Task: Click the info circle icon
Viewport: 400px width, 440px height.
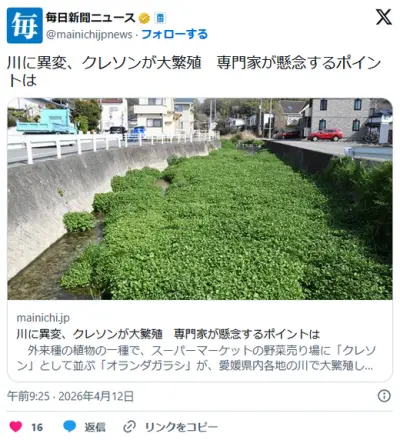Action: pyautogui.click(x=384, y=396)
